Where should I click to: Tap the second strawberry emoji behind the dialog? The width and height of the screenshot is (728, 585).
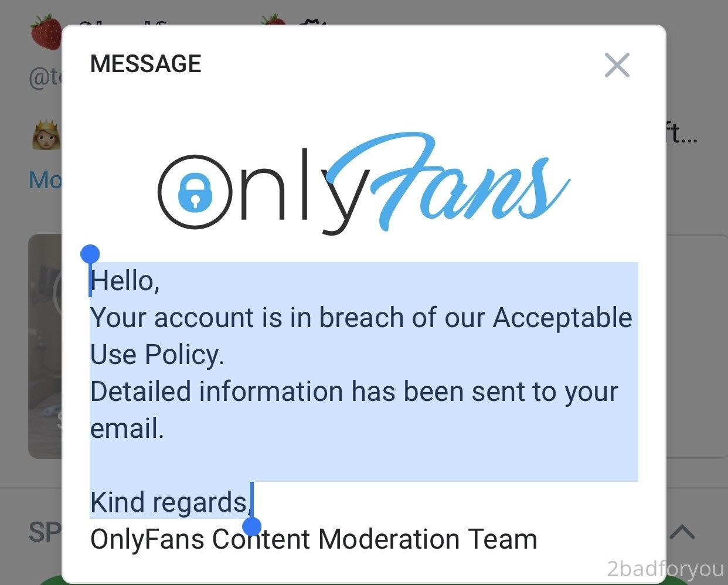273,21
